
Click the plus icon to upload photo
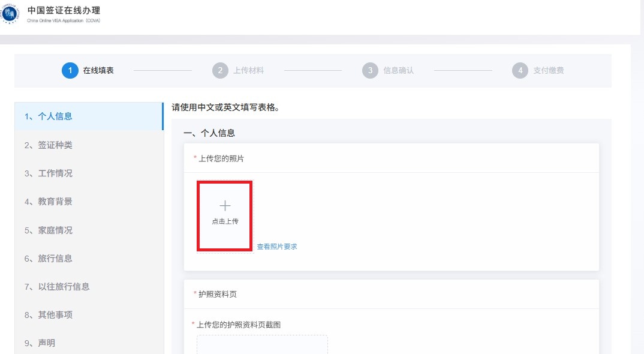[225, 206]
